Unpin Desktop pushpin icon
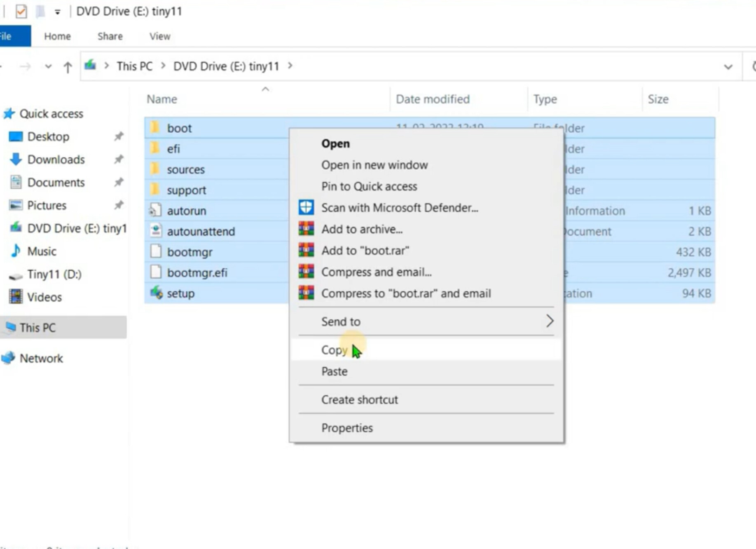The width and height of the screenshot is (756, 549). point(119,136)
